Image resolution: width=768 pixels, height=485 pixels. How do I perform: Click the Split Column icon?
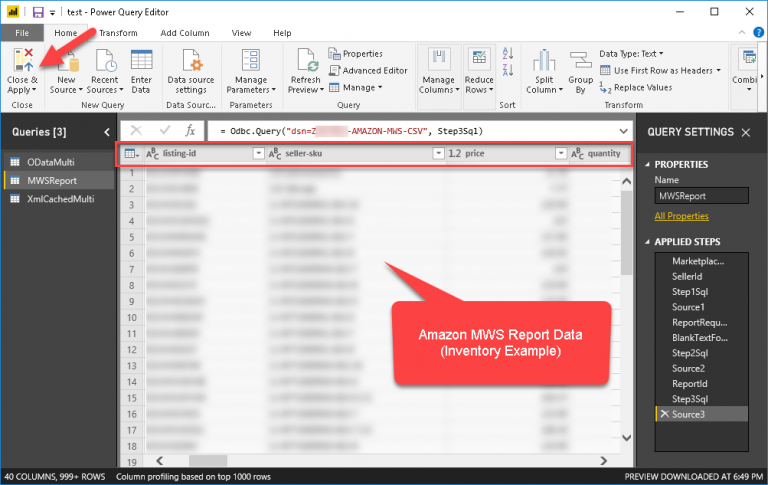(544, 61)
